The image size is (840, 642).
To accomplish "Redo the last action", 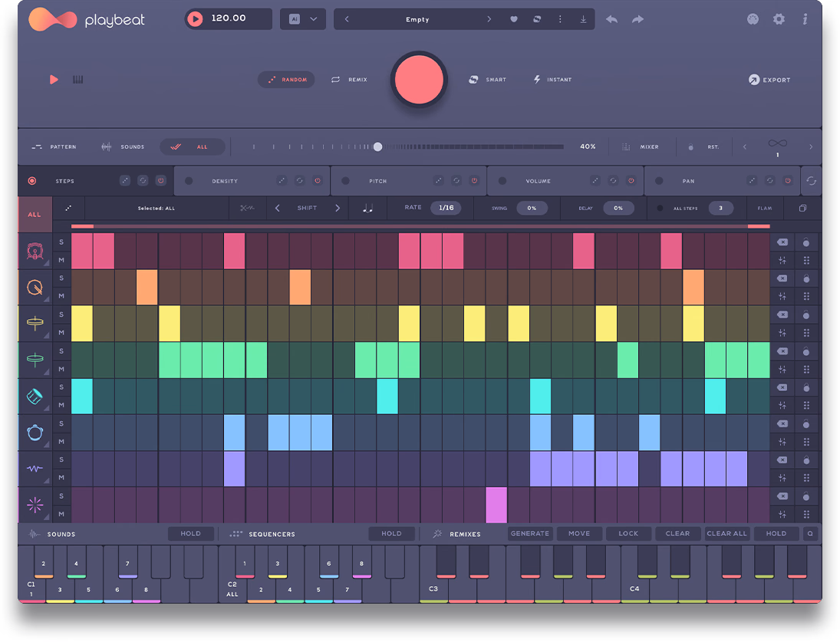I will pyautogui.click(x=637, y=19).
